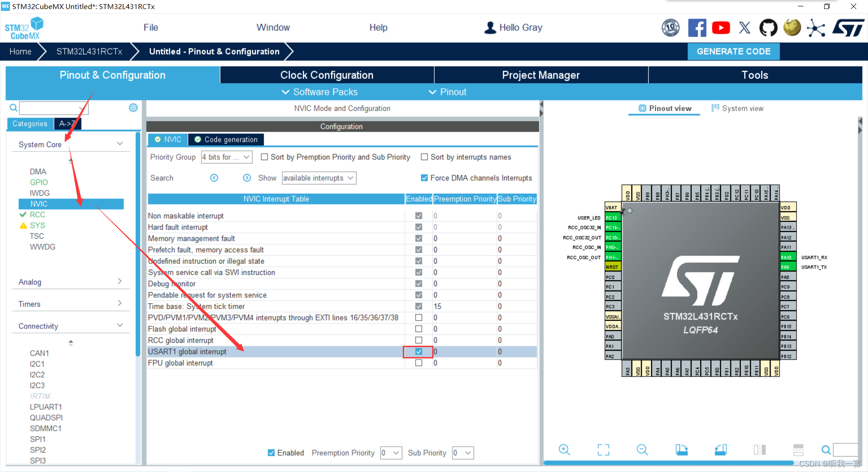Enable RCC global interrupt checkbox

point(419,340)
